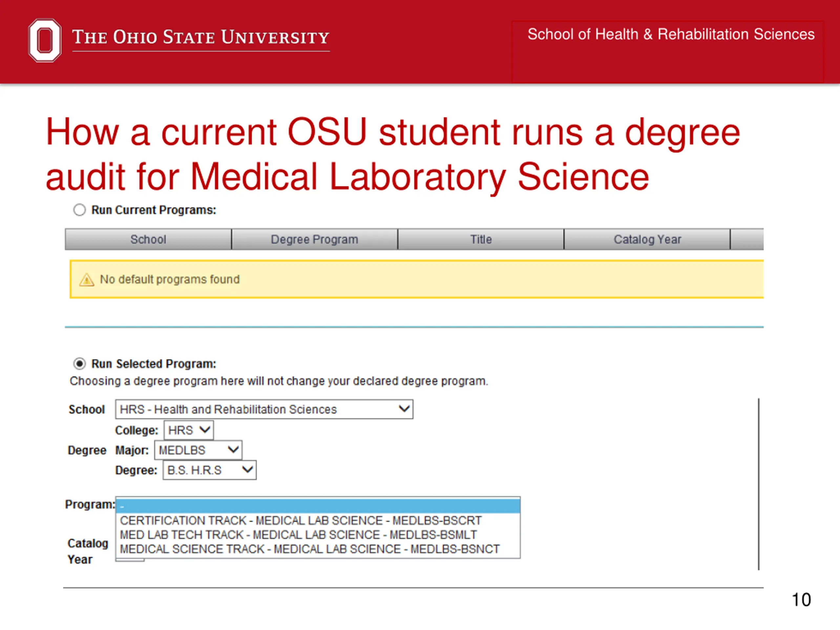Select the Run Selected Program radio button

79,364
